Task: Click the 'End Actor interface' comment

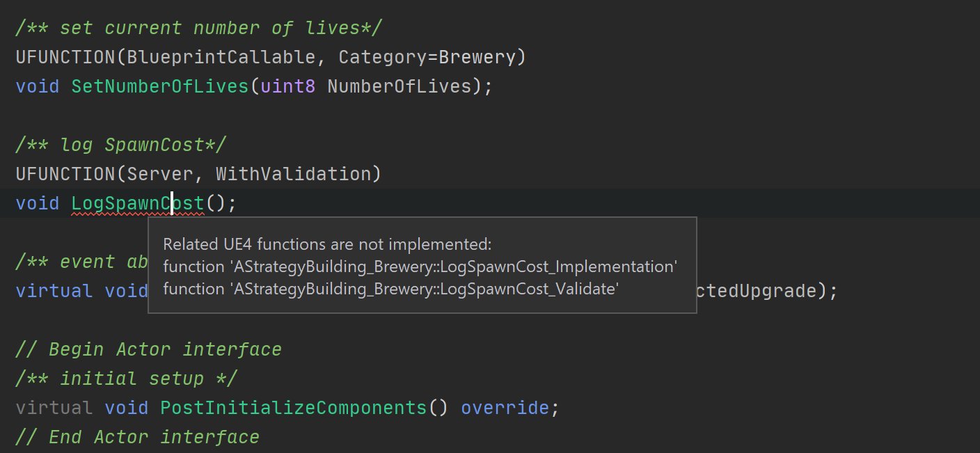Action: (138, 436)
